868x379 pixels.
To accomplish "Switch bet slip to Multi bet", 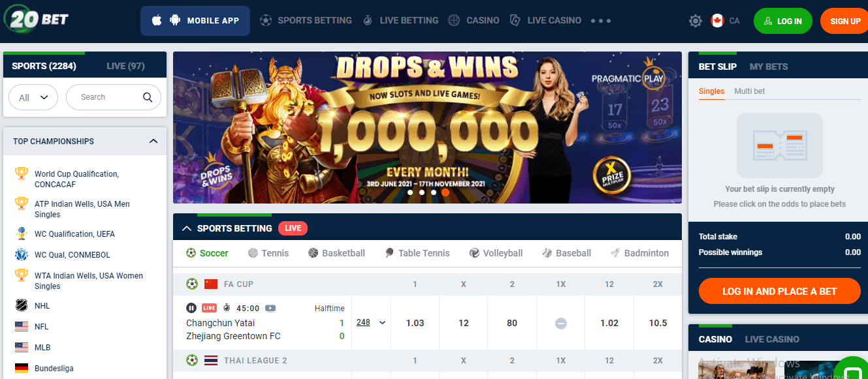I will [749, 91].
